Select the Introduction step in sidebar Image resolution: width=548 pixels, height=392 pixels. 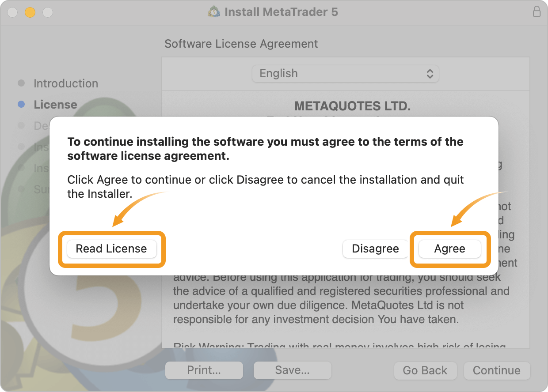[x=66, y=83]
